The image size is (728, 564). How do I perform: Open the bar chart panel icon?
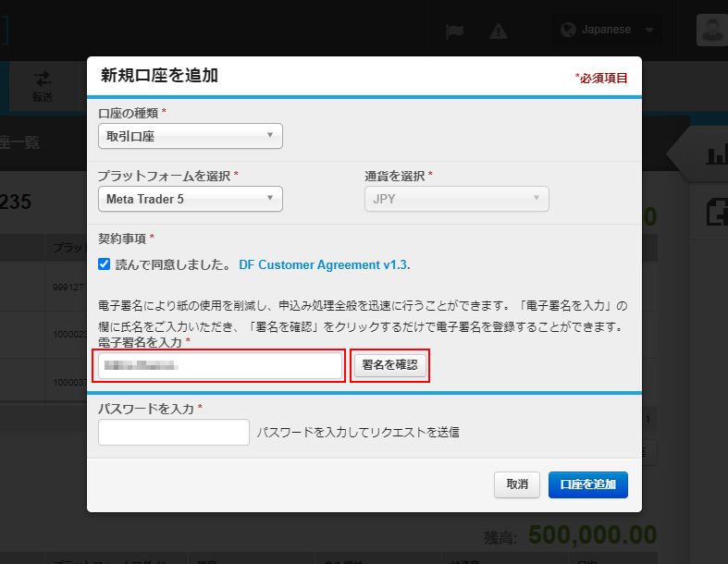click(714, 154)
